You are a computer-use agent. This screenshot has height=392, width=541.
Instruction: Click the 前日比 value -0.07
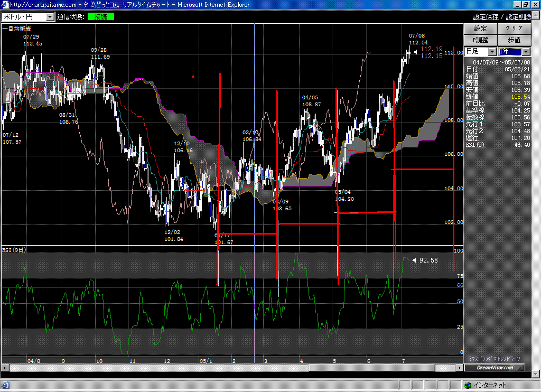[x=521, y=104]
